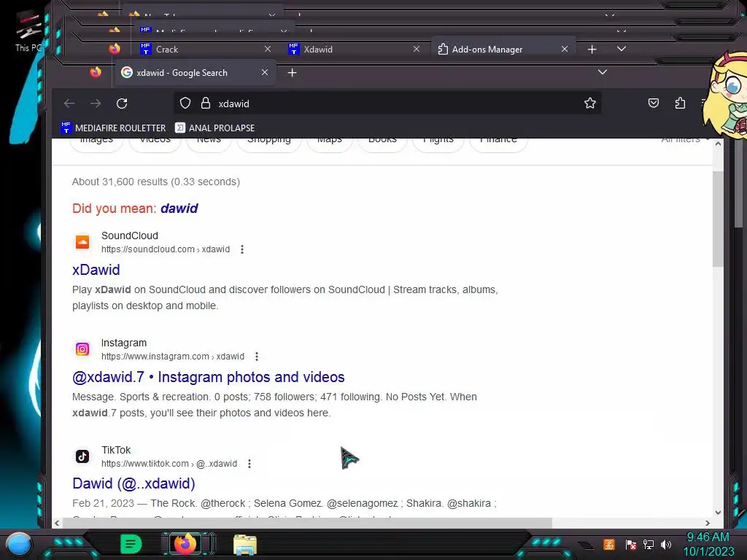Click the xdawid address bar field
Screen dimensions: 747x560
point(387,104)
